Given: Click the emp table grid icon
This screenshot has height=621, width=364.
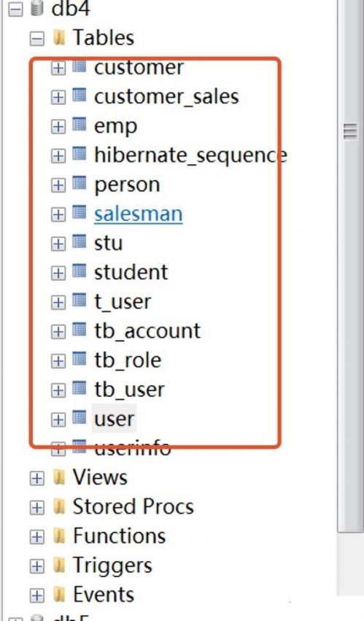Looking at the screenshot, I should click(80, 125).
